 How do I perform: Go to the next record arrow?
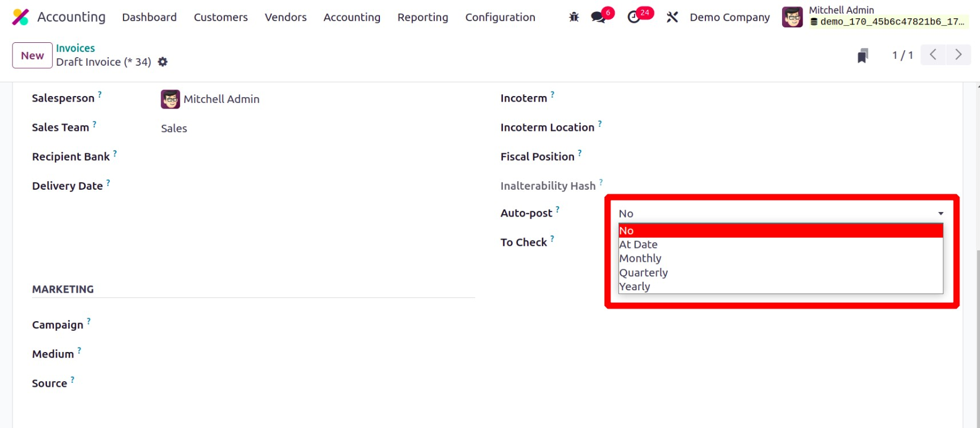[x=958, y=55]
